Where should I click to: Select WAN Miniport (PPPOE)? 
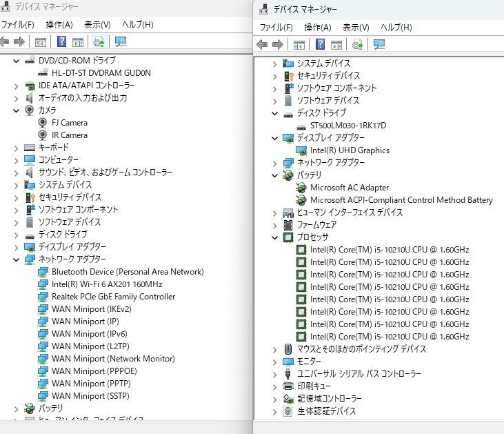(94, 371)
